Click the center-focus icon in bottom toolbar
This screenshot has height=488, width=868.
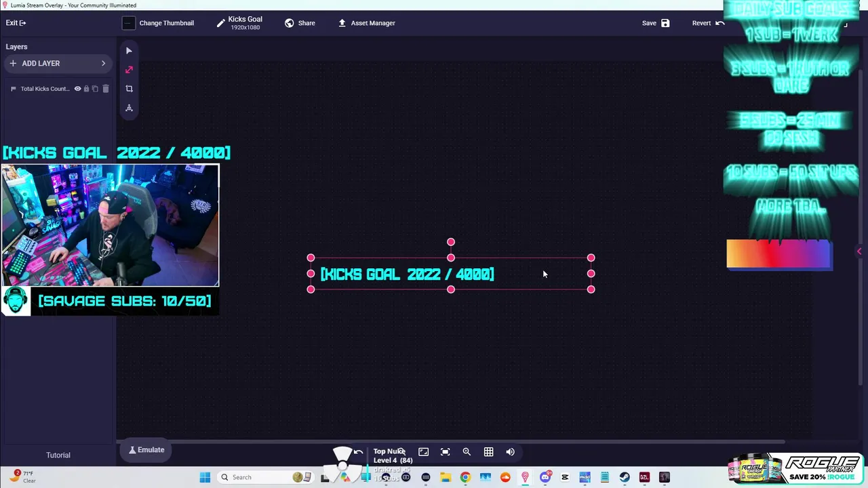tap(445, 452)
